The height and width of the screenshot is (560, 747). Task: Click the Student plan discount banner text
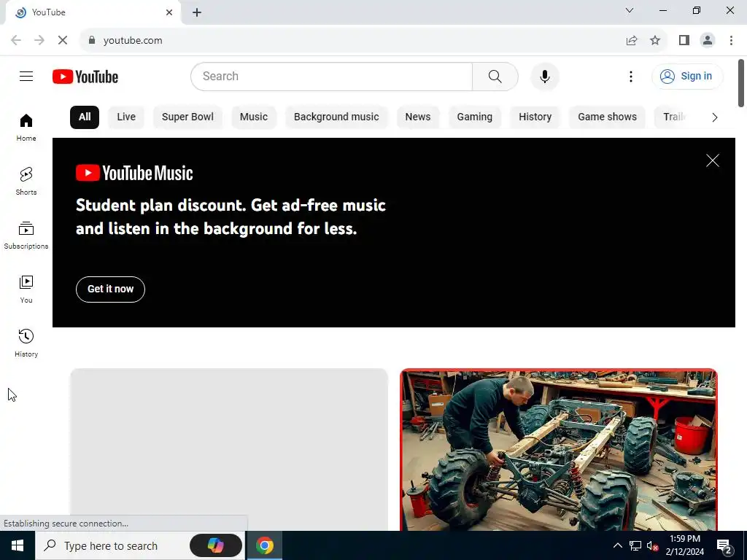[x=231, y=217]
